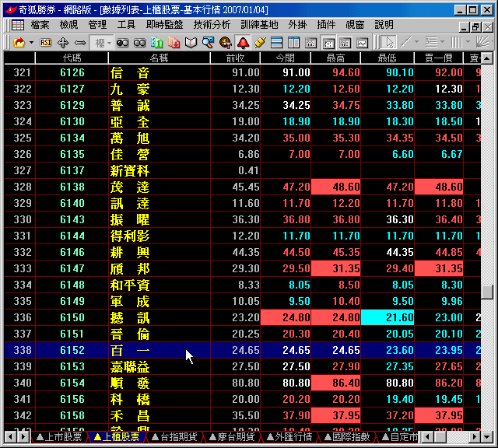The width and height of the screenshot is (498, 448).
Task: Click the vertical scrollbar up arrow
Action: (487, 58)
